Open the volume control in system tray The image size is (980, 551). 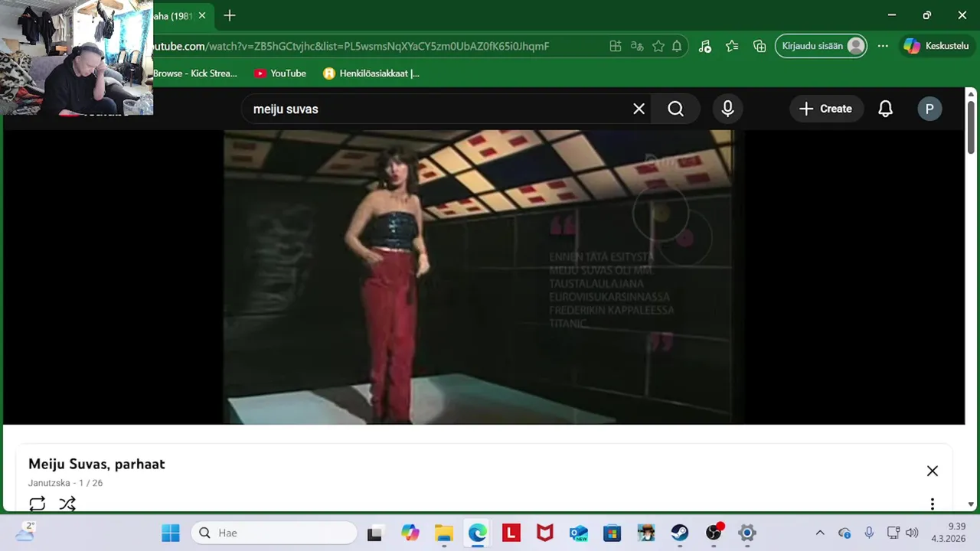click(911, 533)
